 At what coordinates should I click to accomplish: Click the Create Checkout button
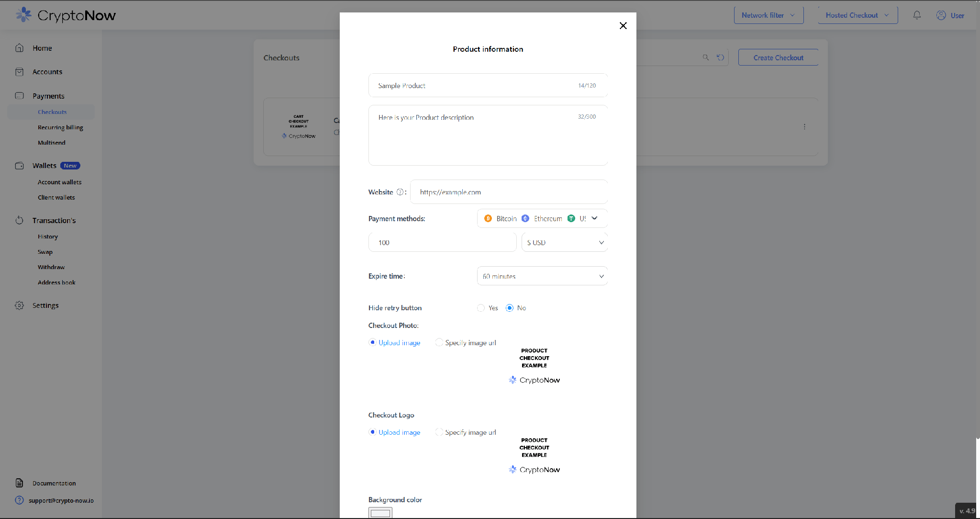tap(778, 57)
